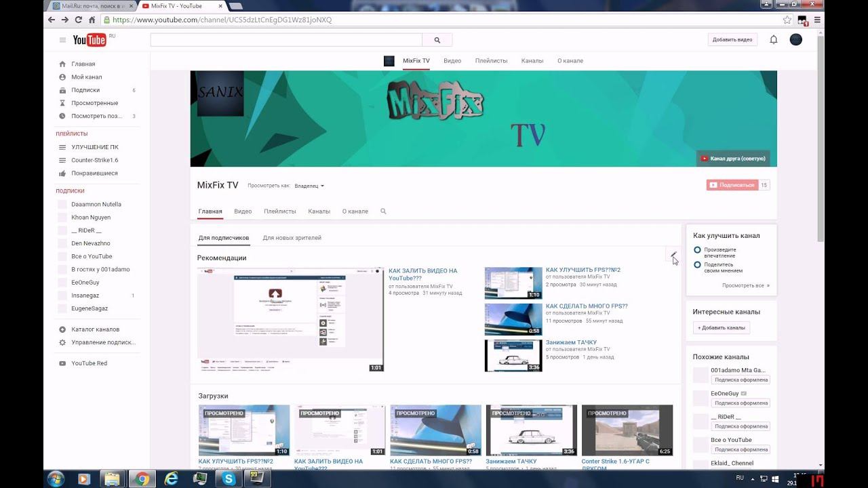Open the Владелец view-as dropdown

pyautogui.click(x=309, y=186)
